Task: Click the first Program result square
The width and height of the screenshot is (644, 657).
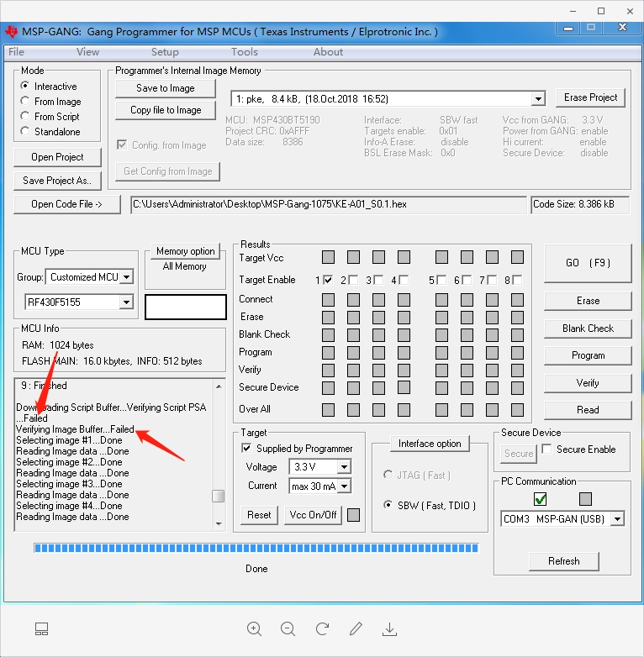Action: (x=328, y=352)
